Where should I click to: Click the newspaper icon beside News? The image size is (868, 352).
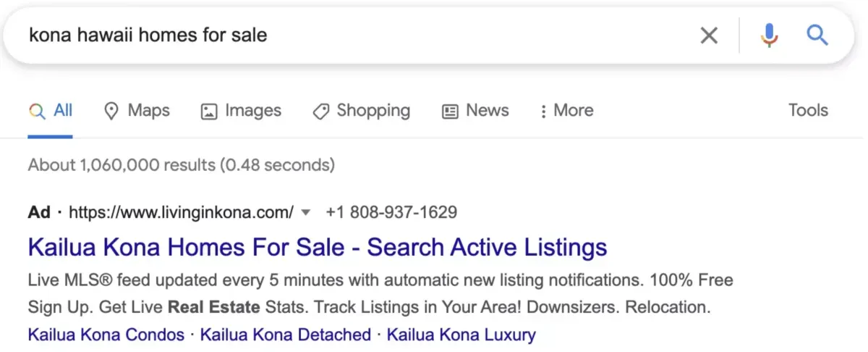450,111
